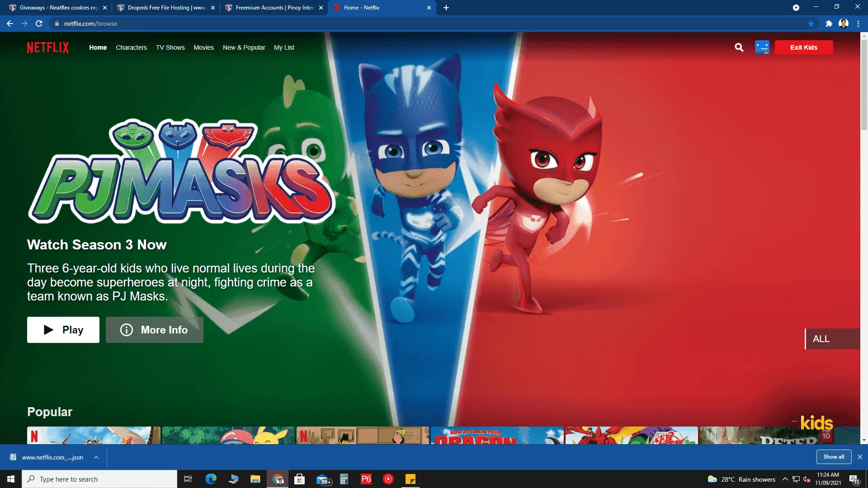Go to the Home nav item

pos(98,47)
